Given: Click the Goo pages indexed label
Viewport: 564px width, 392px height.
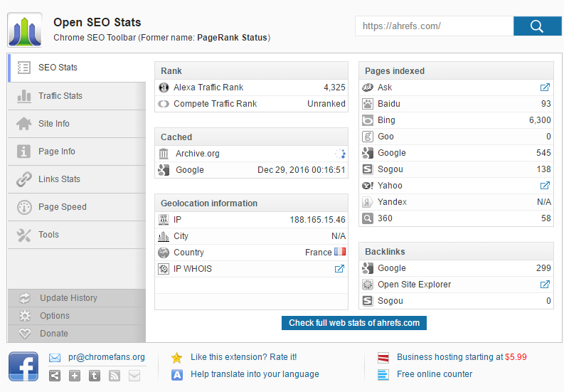Looking at the screenshot, I should tap(385, 137).
